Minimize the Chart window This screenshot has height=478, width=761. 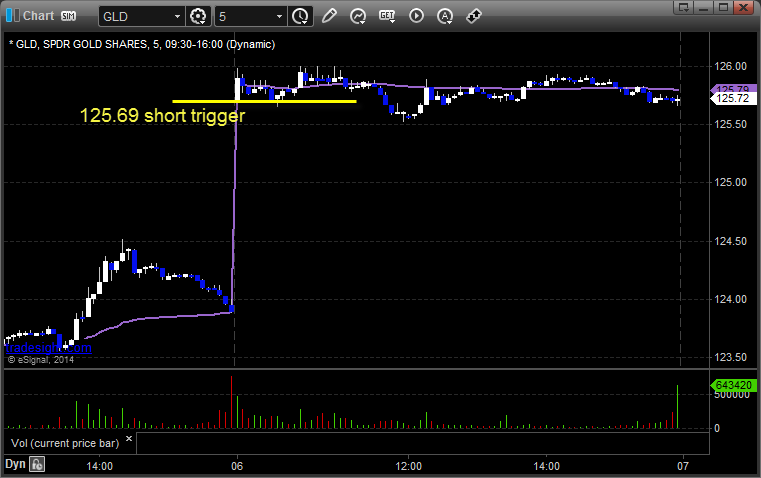pos(703,7)
